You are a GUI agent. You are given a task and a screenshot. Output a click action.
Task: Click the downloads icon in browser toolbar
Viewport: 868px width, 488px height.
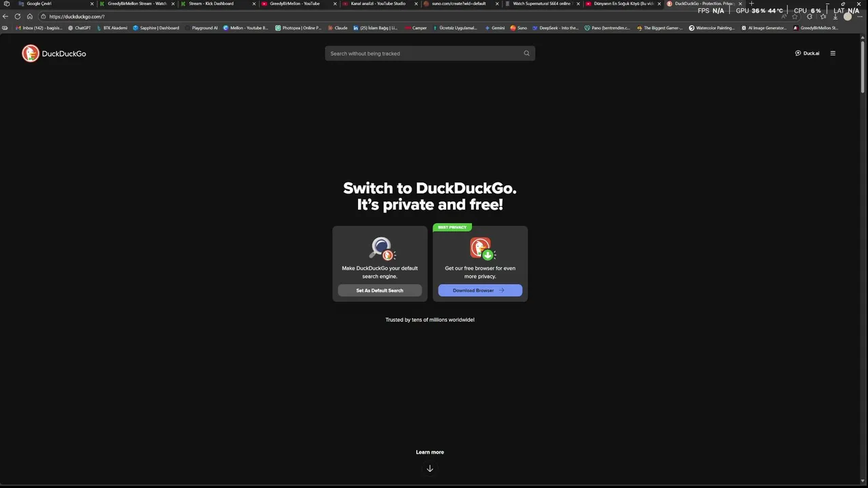pyautogui.click(x=835, y=17)
